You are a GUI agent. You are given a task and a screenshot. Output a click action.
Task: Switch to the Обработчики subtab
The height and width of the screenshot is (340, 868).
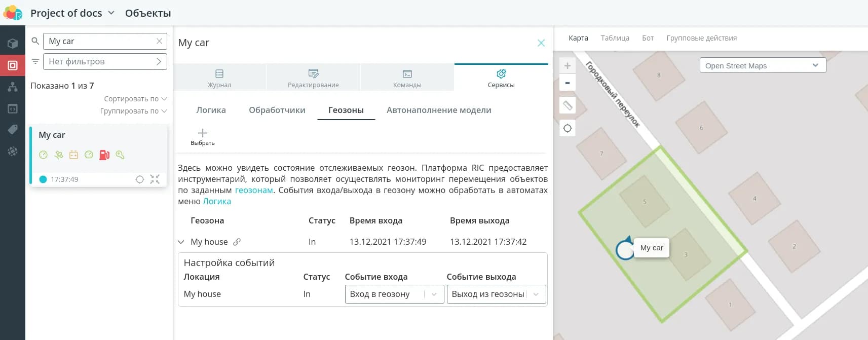(277, 110)
